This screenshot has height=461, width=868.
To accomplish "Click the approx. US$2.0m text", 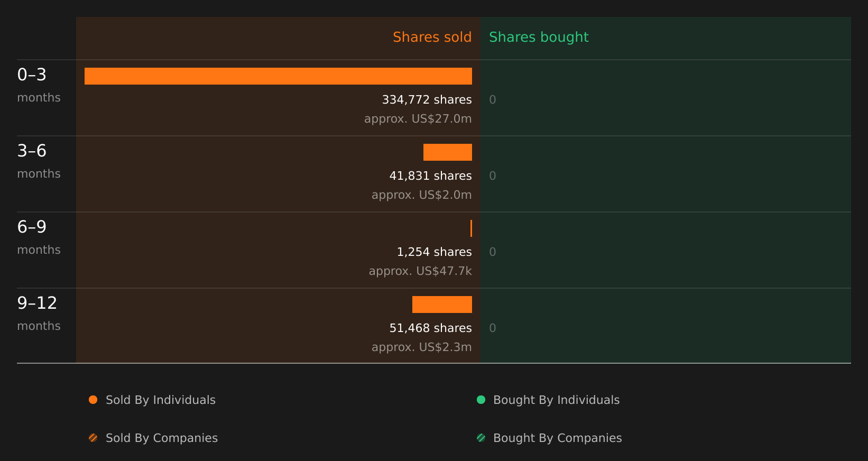I will [421, 195].
